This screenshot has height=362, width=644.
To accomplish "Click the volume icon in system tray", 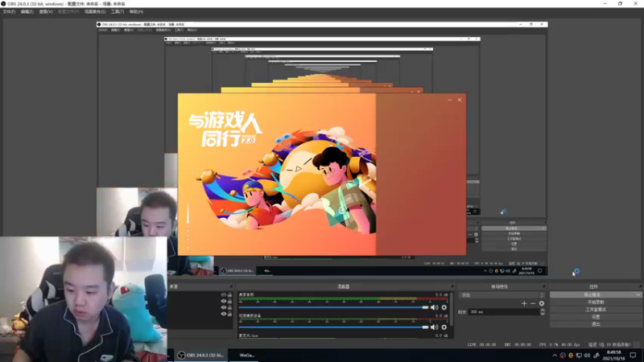I will pos(587,356).
